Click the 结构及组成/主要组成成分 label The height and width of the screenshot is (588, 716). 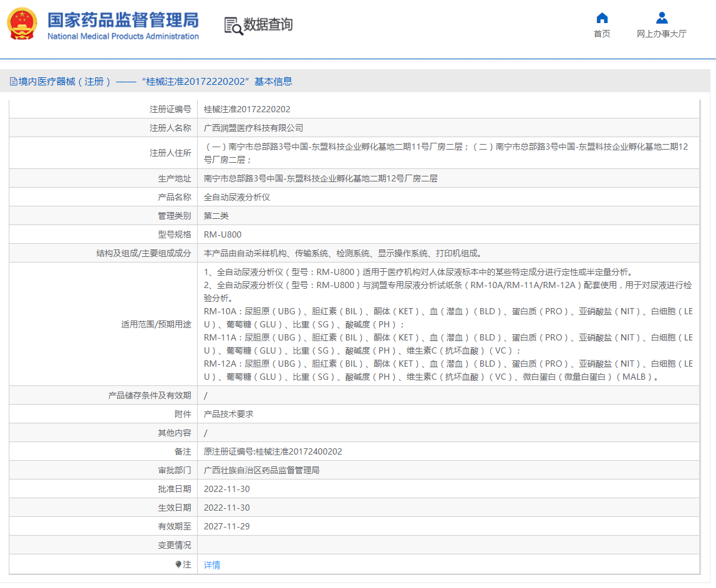pyautogui.click(x=144, y=253)
